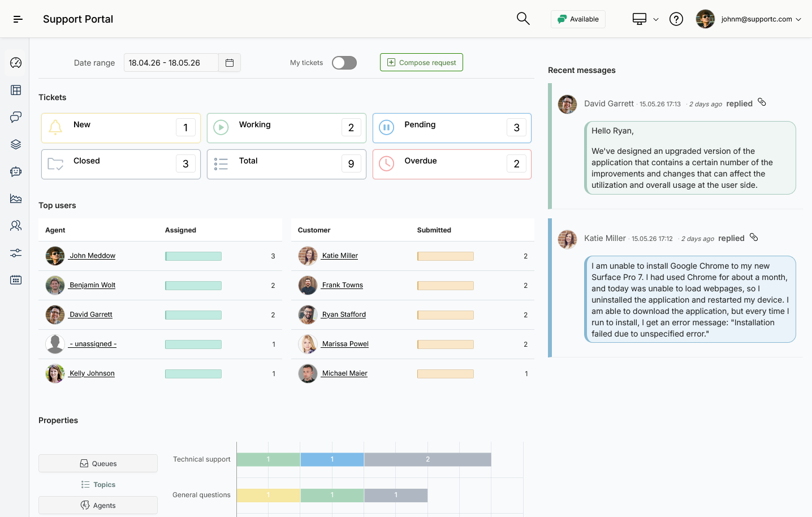Open agent David Garrett link

[x=90, y=314]
